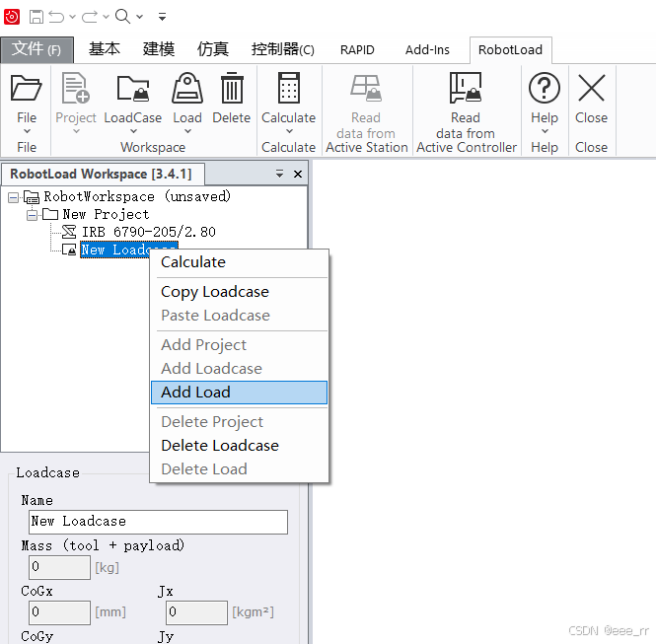Click Read data from Active Station icon
This screenshot has height=644, width=656.
click(x=366, y=88)
